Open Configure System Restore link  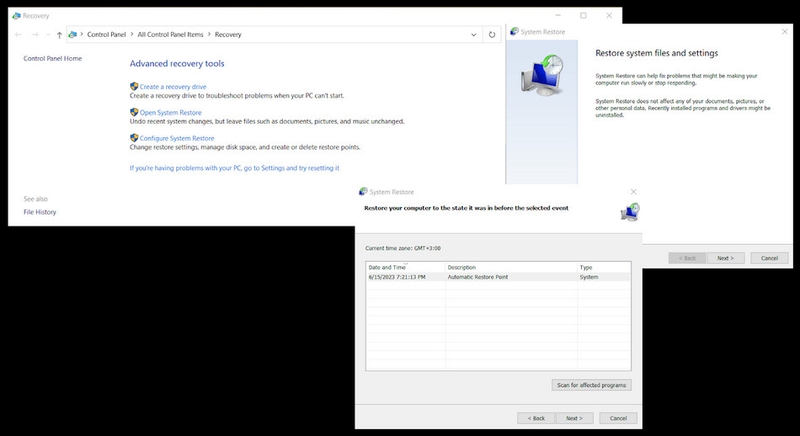click(177, 138)
